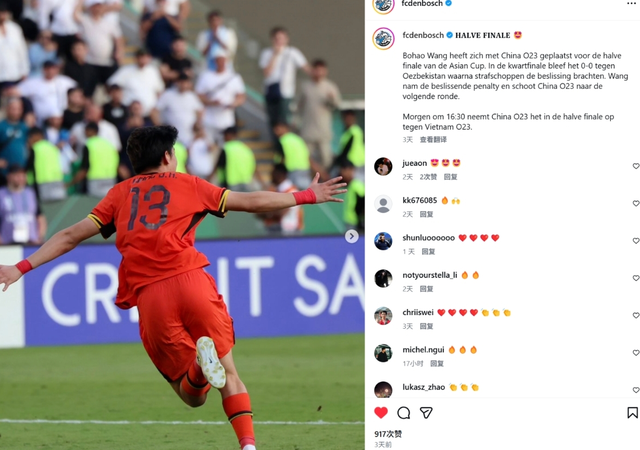Share the post with the paper plane icon

(426, 413)
